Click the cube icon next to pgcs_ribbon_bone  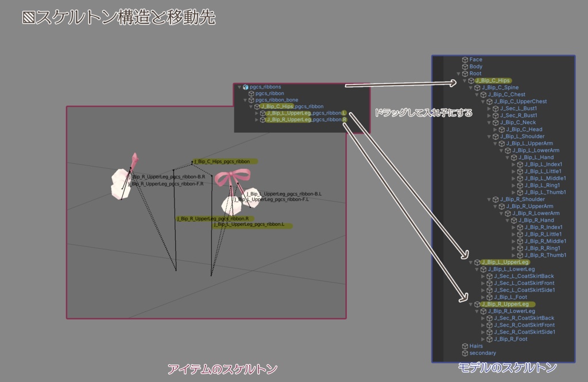click(x=252, y=100)
